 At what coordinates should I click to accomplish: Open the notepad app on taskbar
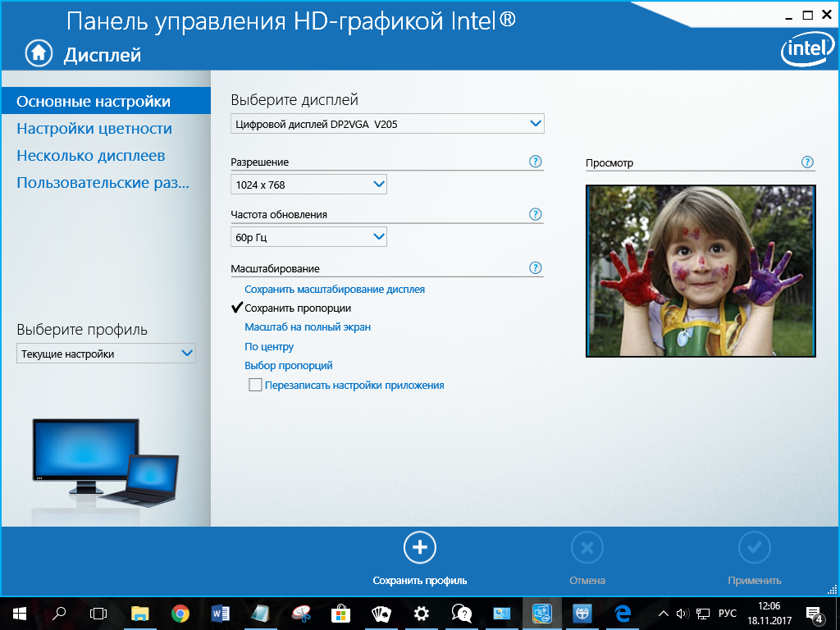coord(260,614)
